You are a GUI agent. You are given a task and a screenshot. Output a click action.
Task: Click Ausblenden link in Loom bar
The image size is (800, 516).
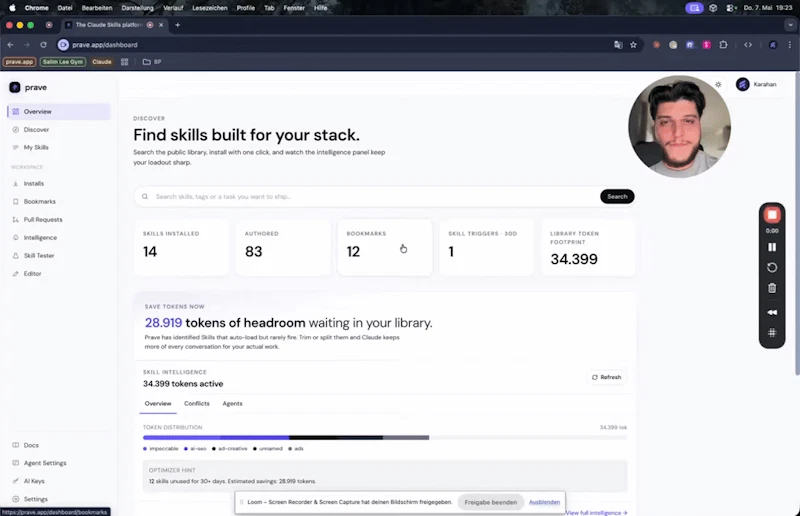(x=544, y=502)
